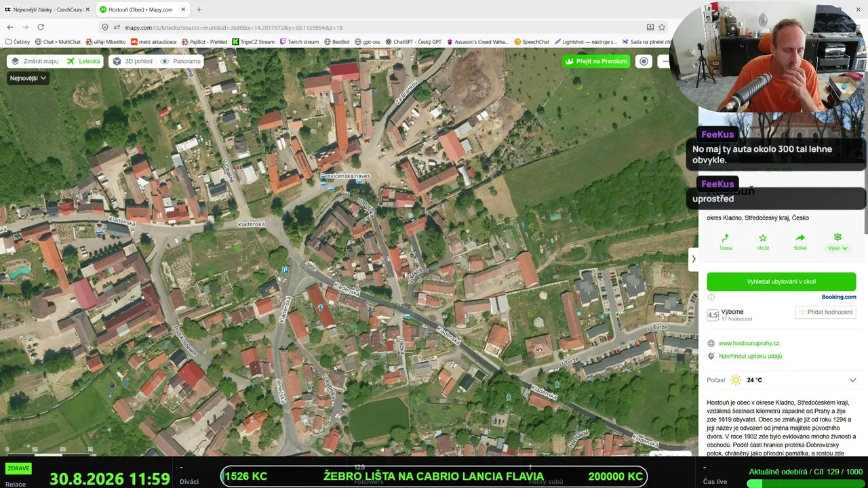Reload the current page
868x488 pixels.
[x=41, y=27]
